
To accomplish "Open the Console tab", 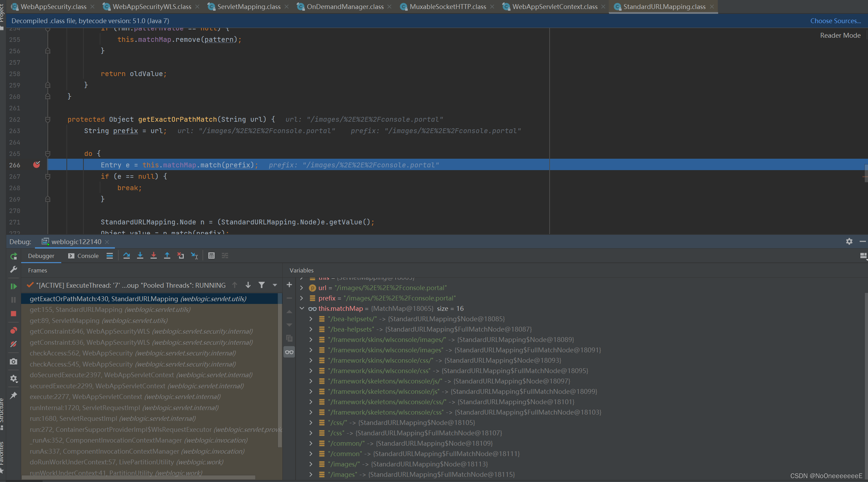I will tap(83, 256).
